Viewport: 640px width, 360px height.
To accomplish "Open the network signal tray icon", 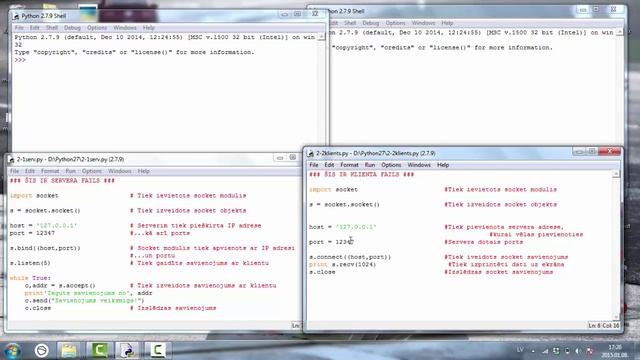I will point(545,351).
